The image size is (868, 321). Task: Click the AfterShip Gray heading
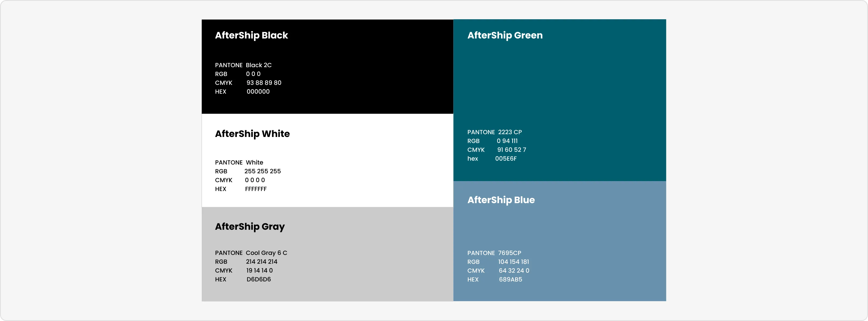click(x=250, y=227)
